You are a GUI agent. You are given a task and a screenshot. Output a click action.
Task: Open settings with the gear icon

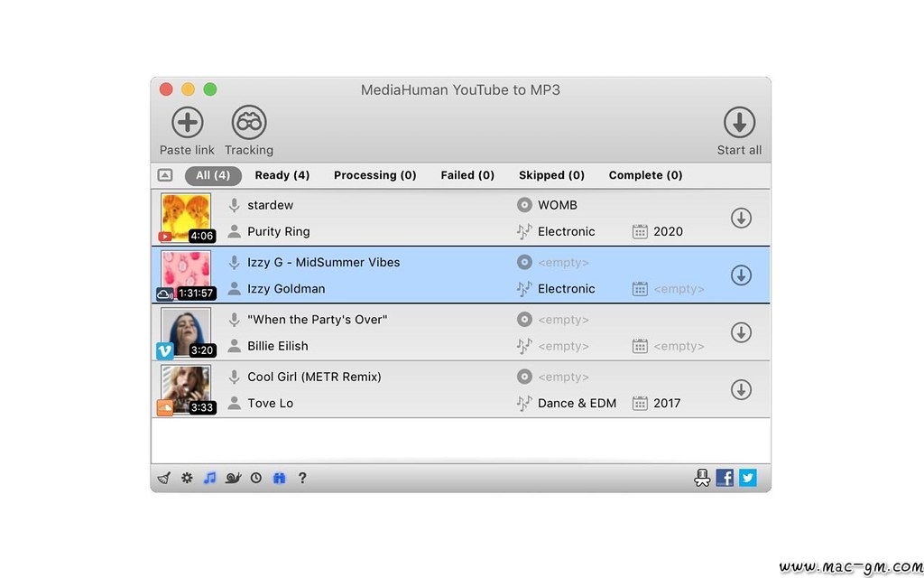(x=187, y=478)
